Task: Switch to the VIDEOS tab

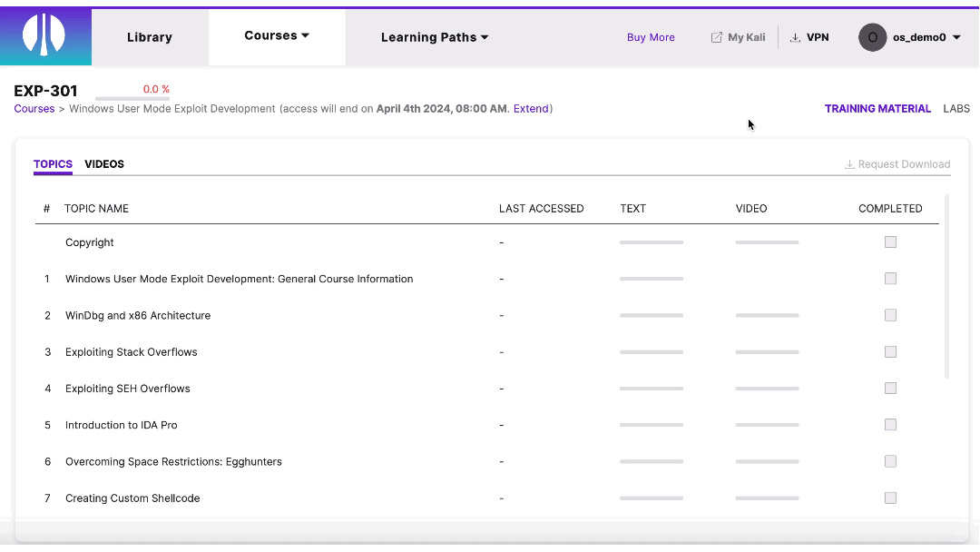Action: coord(103,164)
